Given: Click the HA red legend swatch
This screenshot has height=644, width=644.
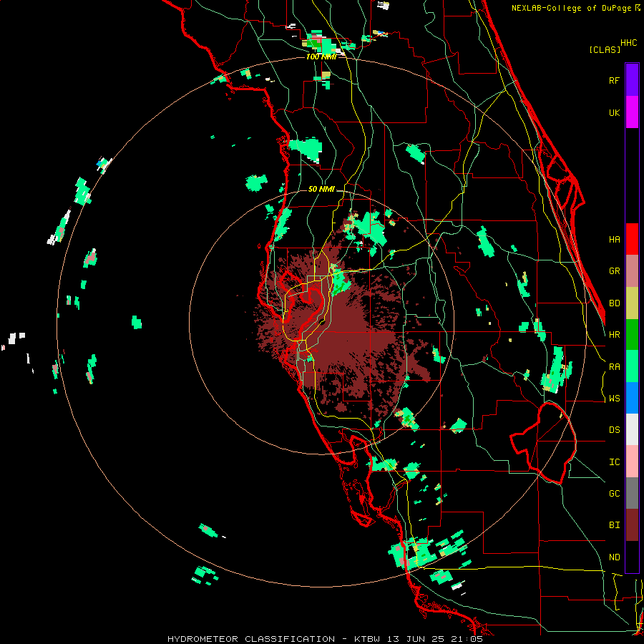Looking at the screenshot, I should [x=632, y=239].
